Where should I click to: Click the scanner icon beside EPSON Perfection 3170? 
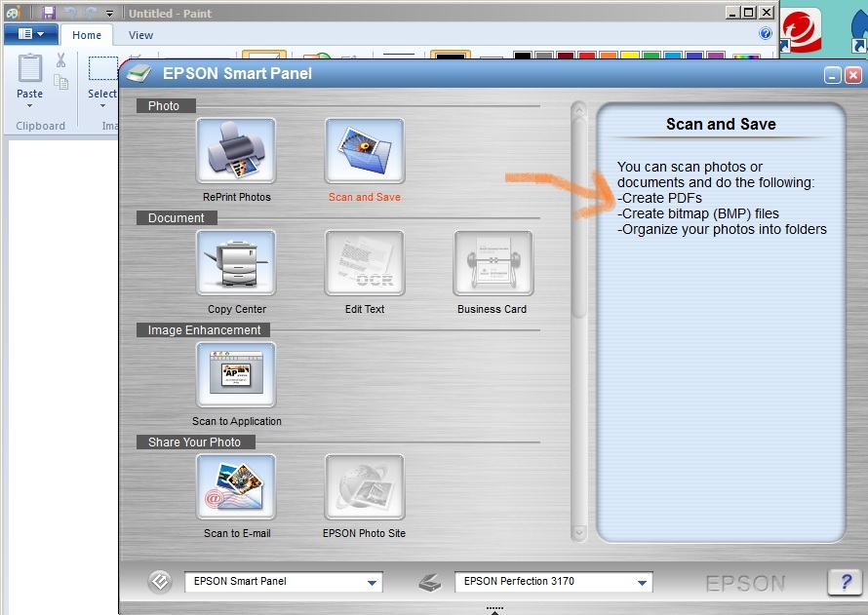pyautogui.click(x=429, y=582)
